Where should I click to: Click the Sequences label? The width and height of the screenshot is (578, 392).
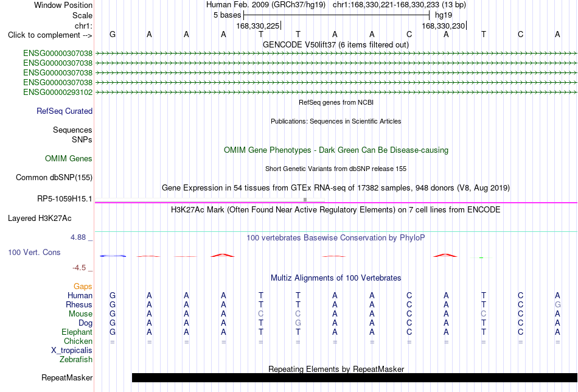point(72,130)
